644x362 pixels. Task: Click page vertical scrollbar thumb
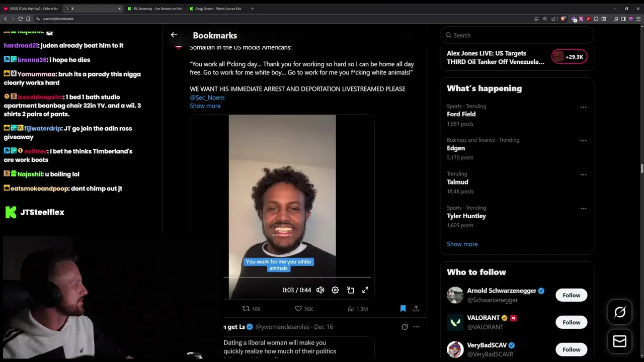[x=641, y=169]
